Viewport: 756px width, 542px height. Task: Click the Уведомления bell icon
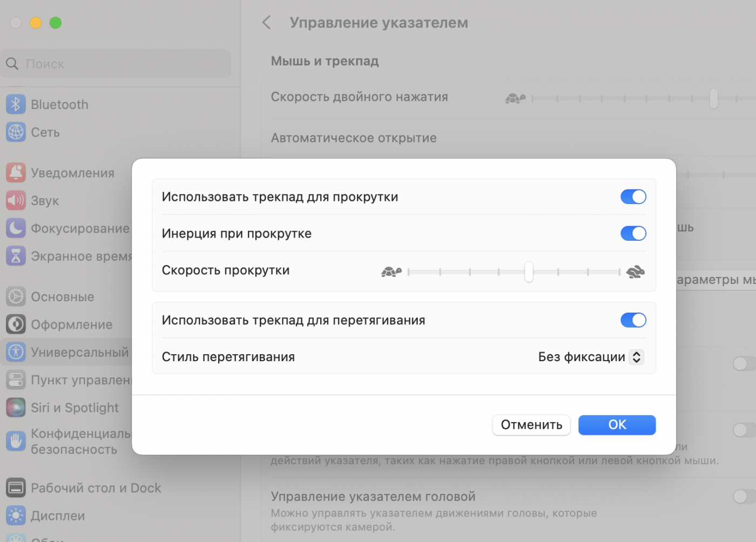point(16,173)
